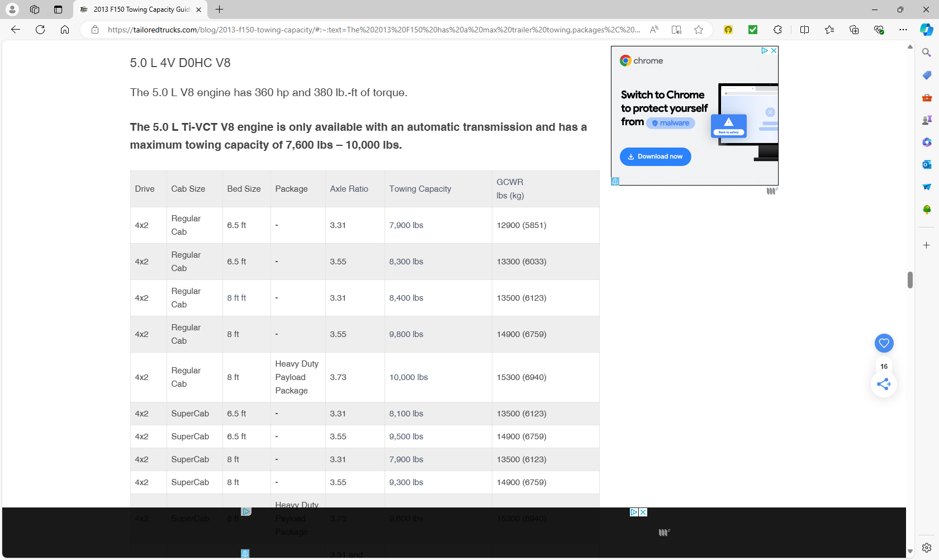Click Heavy Duty Payload Package Regular Cab cell
This screenshot has width=939, height=560.
(297, 377)
